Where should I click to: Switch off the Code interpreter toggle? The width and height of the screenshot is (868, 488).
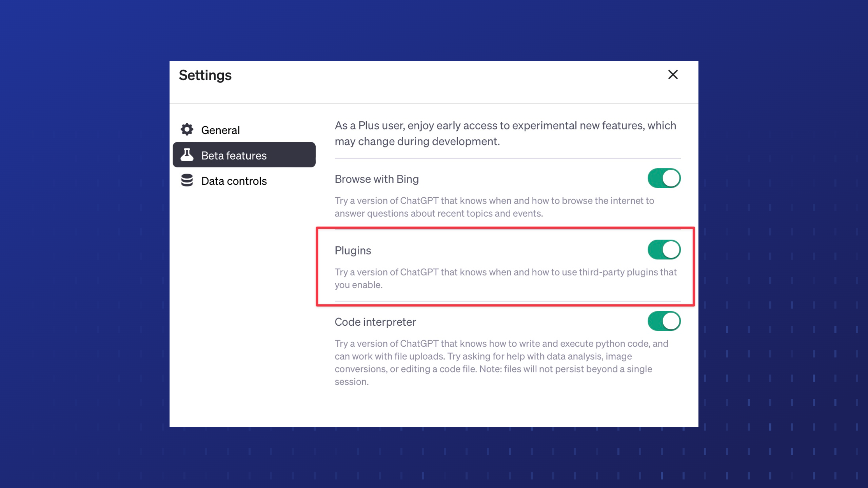664,321
